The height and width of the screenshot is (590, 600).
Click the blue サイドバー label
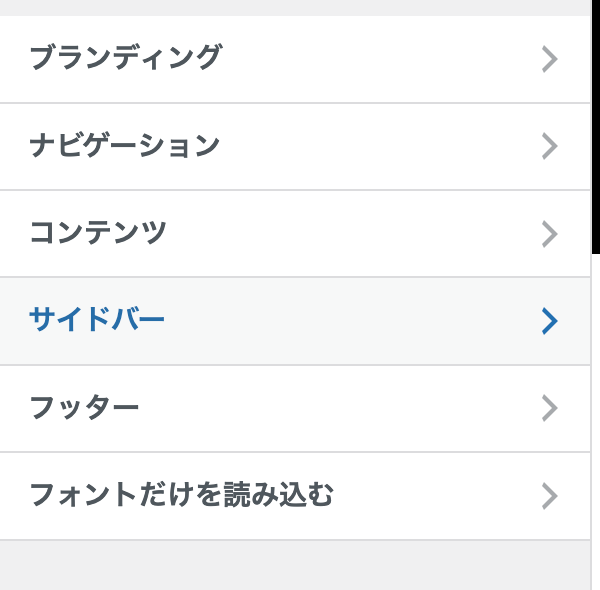(x=97, y=319)
